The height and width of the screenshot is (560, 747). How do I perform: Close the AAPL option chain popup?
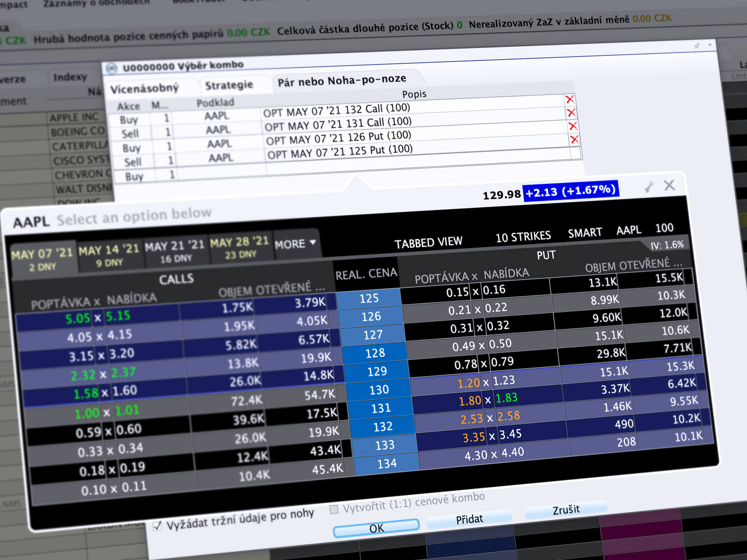(x=669, y=185)
